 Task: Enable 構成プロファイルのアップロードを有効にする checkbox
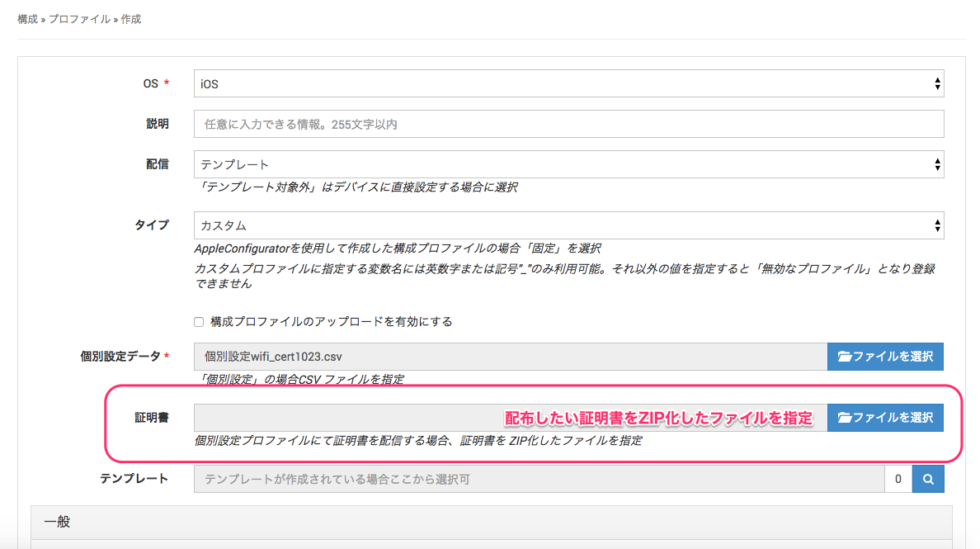pos(198,322)
